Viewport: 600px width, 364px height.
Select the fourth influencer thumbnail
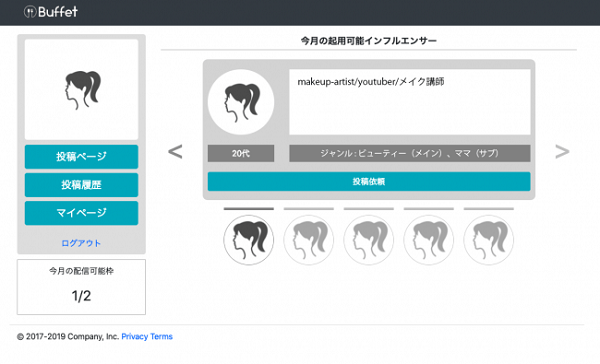click(429, 240)
